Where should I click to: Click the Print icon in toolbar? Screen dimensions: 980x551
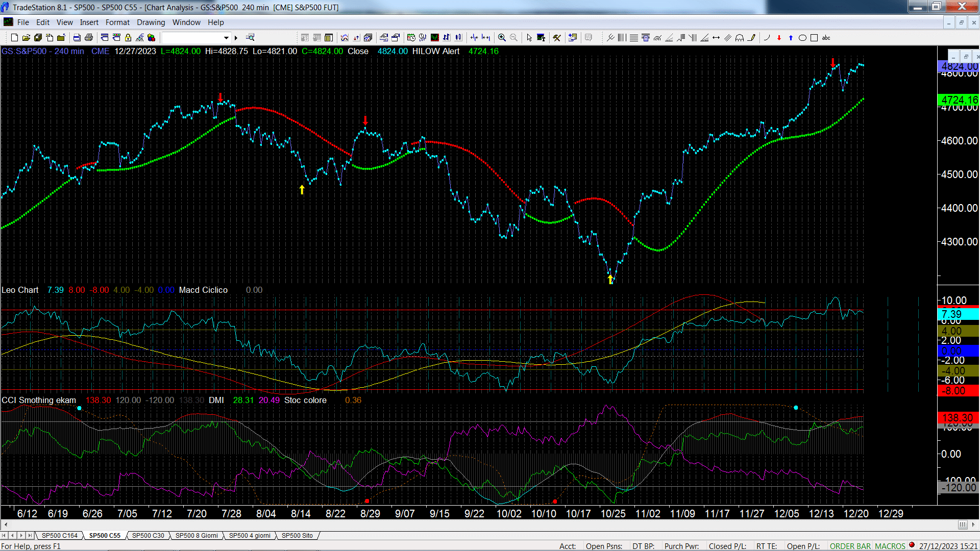(88, 38)
